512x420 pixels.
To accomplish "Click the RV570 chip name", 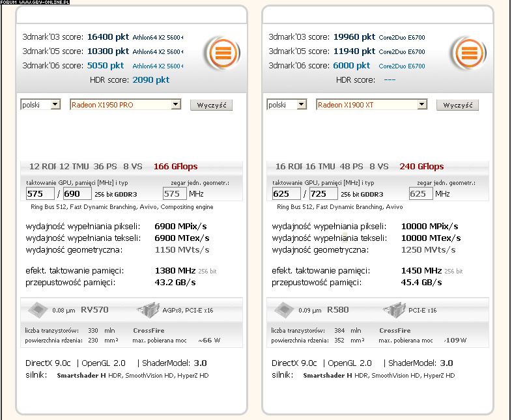I will tap(94, 310).
